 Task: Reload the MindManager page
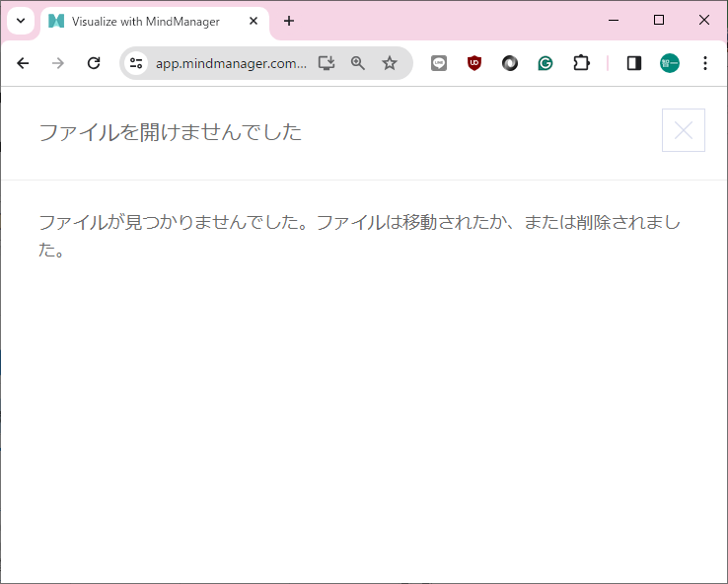(x=94, y=63)
